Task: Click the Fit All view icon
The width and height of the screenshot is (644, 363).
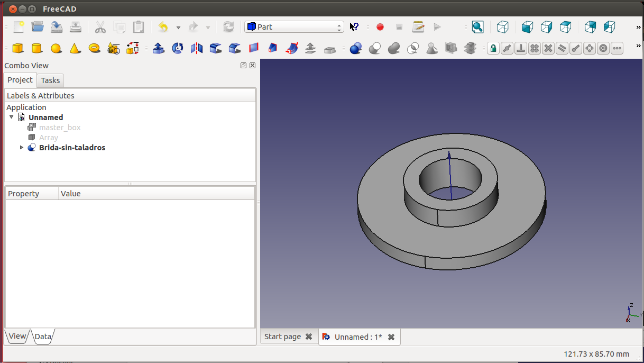Action: point(477,27)
